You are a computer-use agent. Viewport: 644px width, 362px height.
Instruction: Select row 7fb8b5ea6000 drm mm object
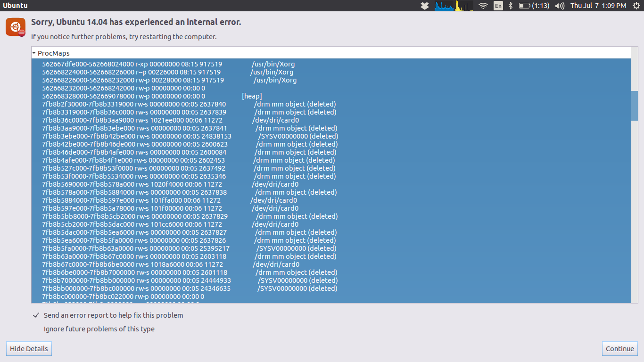click(x=331, y=240)
